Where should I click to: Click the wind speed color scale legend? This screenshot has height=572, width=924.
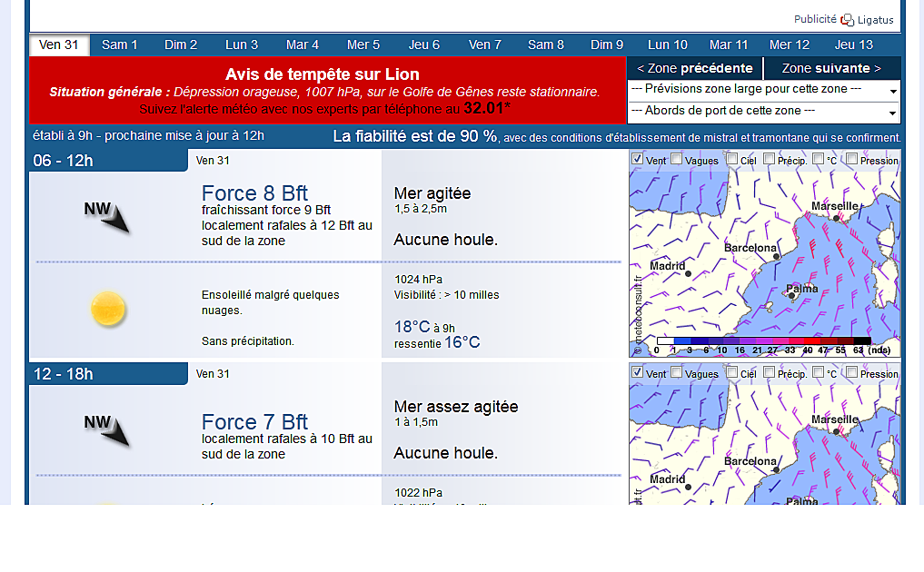click(763, 343)
